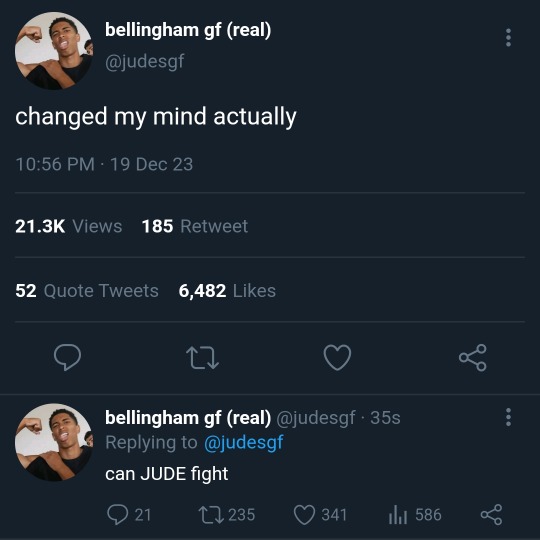Click the @judesgf mention in Replying to

[x=243, y=443]
